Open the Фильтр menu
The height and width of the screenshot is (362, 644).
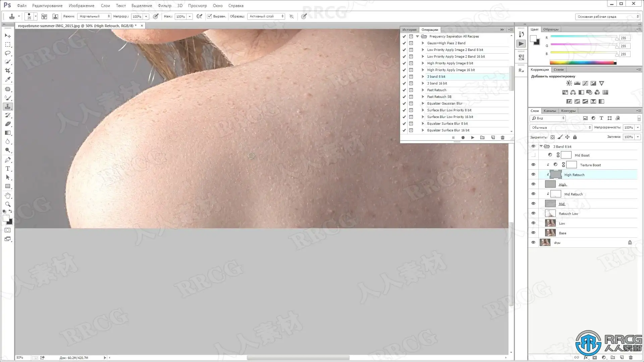pos(164,6)
